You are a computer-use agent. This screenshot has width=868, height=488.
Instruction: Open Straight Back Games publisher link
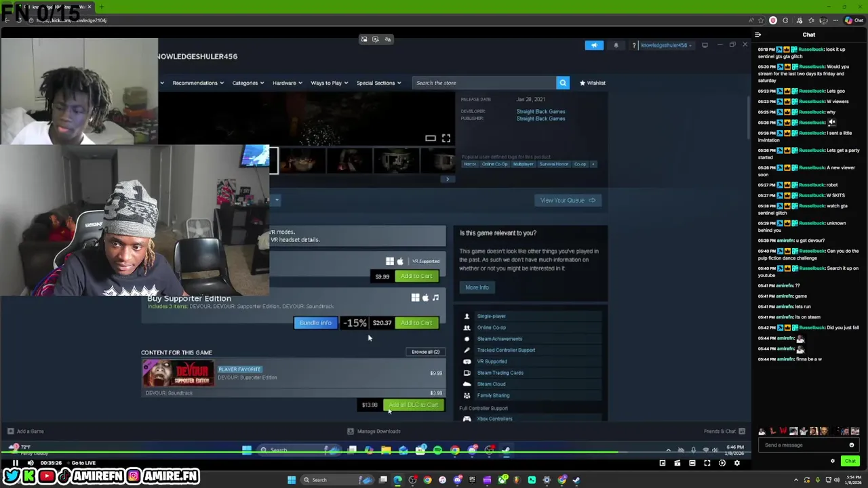[x=540, y=119]
